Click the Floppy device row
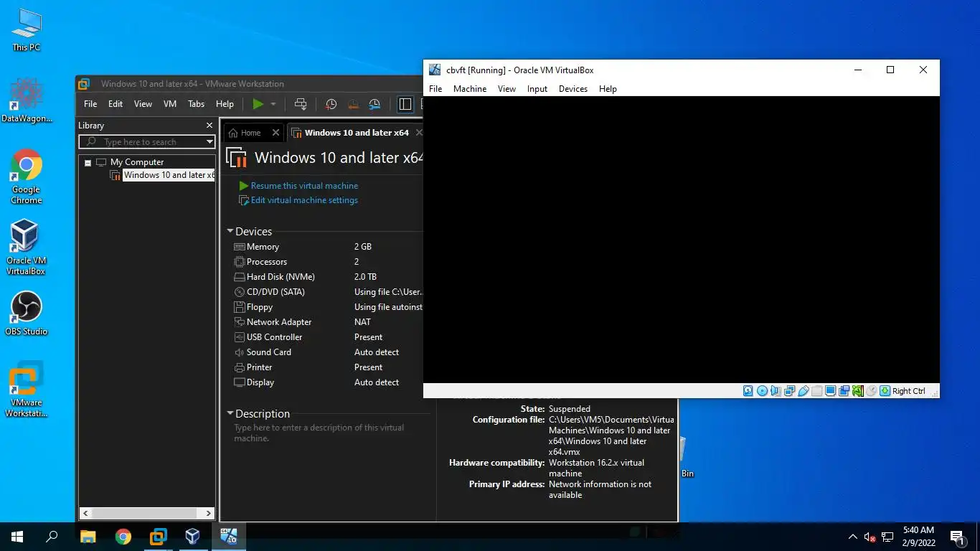The width and height of the screenshot is (980, 551). pyautogui.click(x=329, y=307)
